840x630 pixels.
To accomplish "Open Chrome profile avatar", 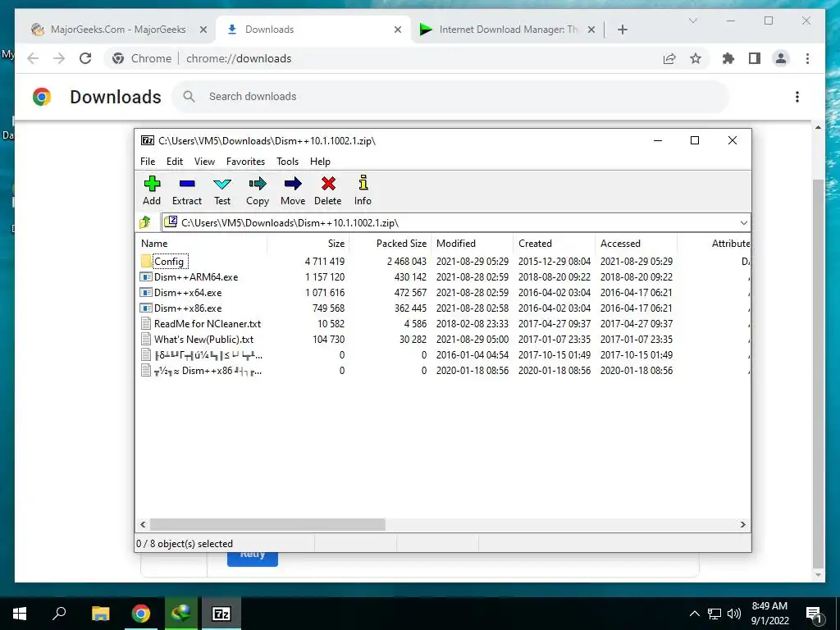I will (x=781, y=58).
